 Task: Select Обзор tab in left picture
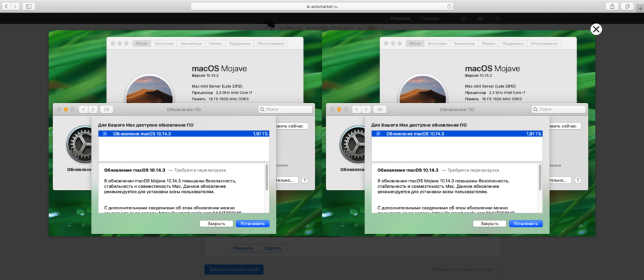click(x=142, y=44)
